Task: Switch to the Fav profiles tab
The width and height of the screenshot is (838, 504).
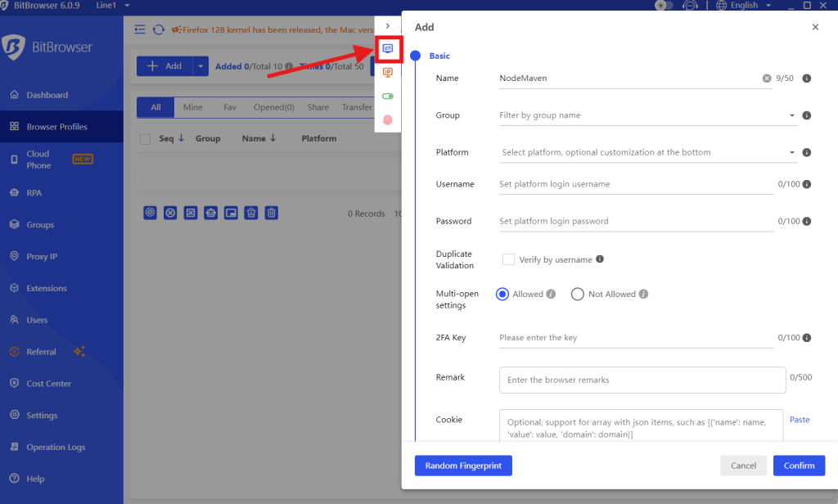Action: (x=230, y=107)
